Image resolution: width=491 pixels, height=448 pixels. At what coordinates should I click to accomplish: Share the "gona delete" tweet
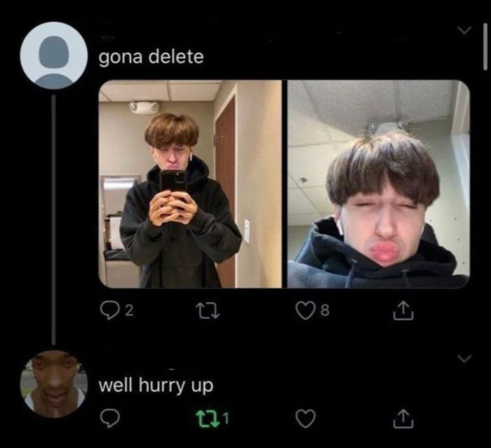click(403, 311)
